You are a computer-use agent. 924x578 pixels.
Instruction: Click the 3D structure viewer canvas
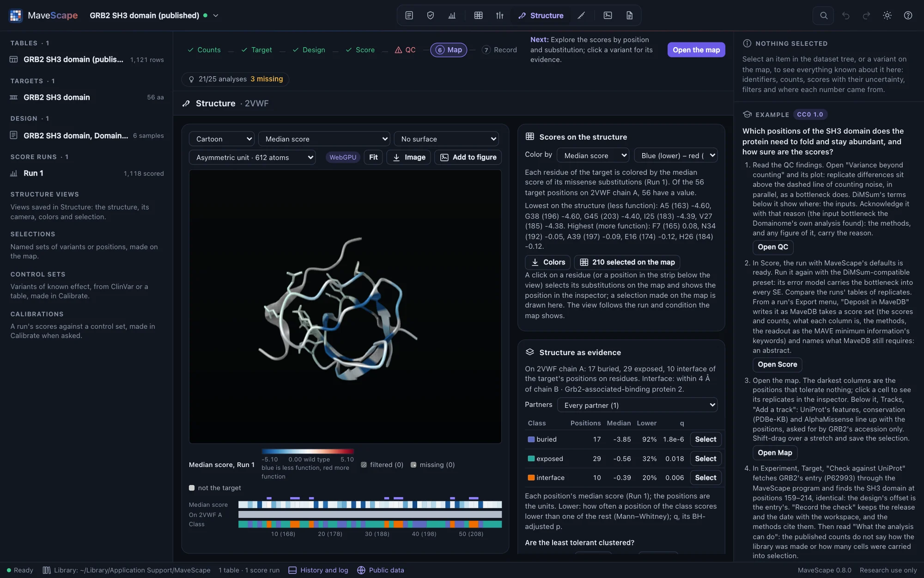pos(345,307)
